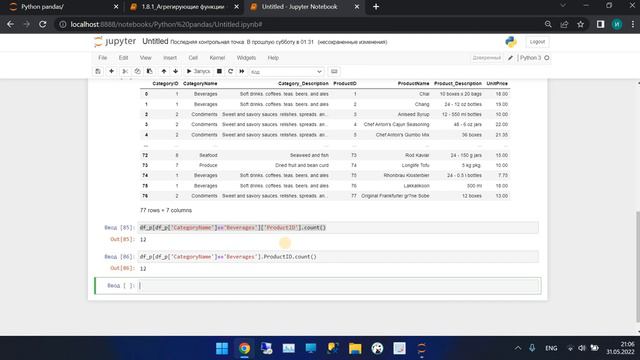Click the Доверенный trusted notebook button
Screen dimensions: 640x360
(487, 58)
